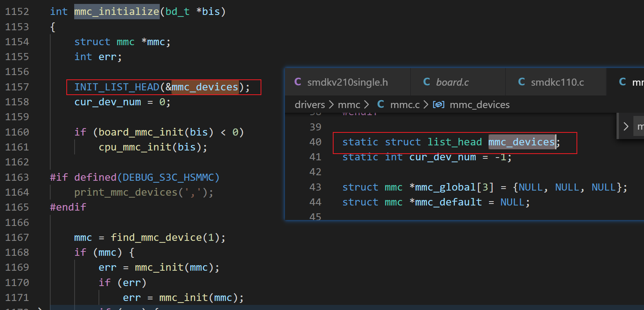Click mmc_devices inside the INIT_LIST_HEAD call
This screenshot has width=644, height=310.
[x=205, y=87]
